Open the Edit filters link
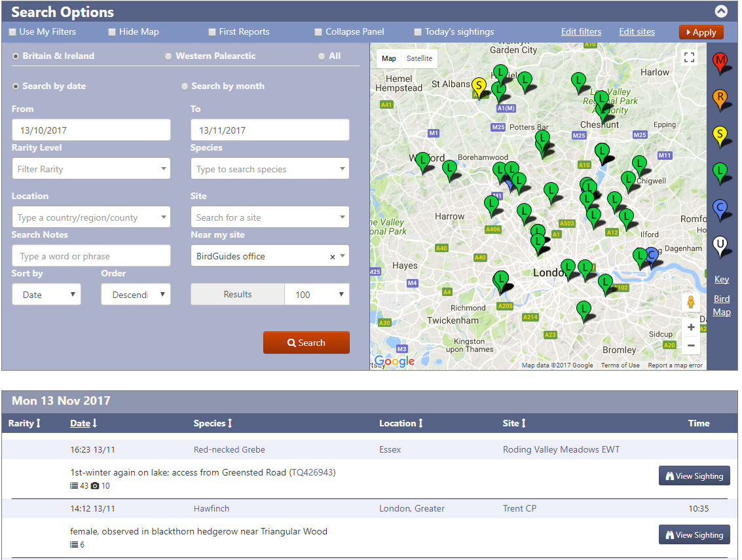This screenshot has height=560, width=742. 581,31
